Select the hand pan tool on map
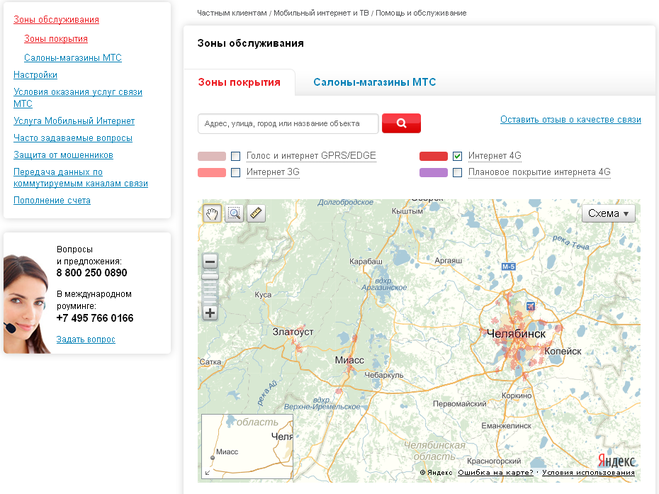 point(212,213)
